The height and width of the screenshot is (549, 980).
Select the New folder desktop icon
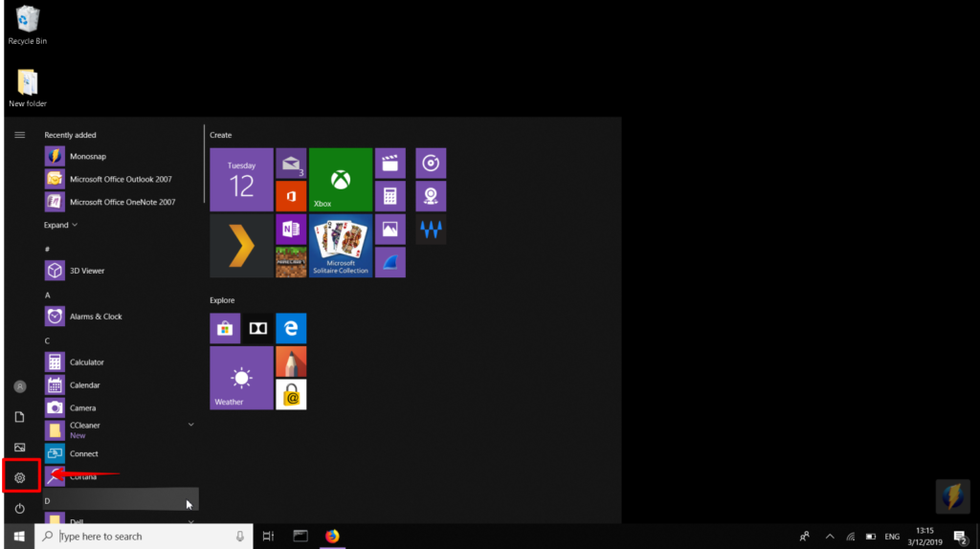click(x=28, y=88)
